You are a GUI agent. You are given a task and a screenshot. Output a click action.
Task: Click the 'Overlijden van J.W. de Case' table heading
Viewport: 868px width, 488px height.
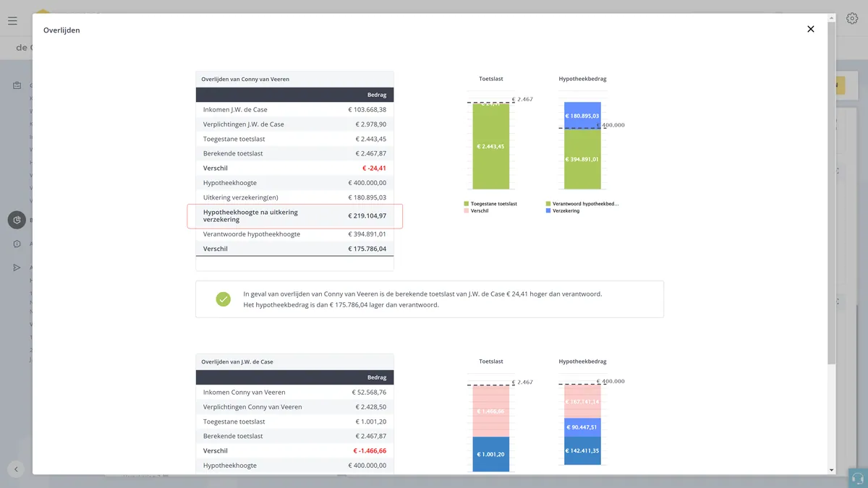(x=237, y=361)
